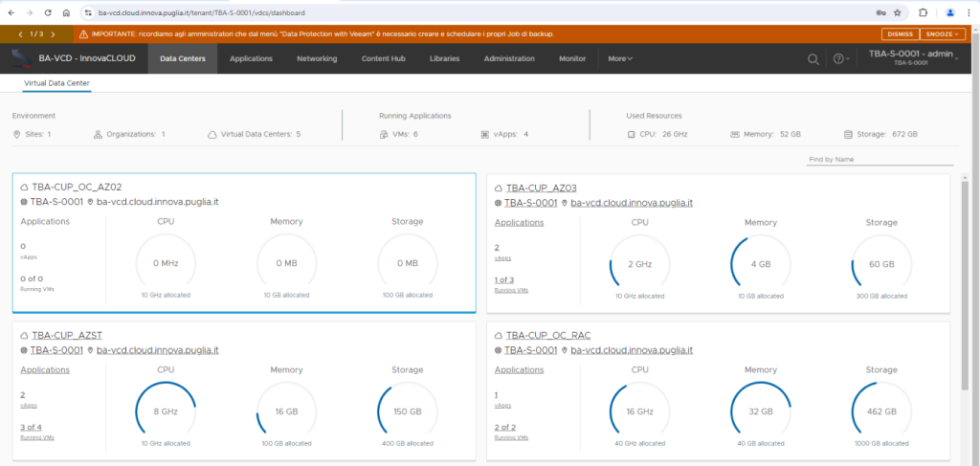Reload the page with browser refresh icon
The height and width of the screenshot is (466, 980).
pyautogui.click(x=48, y=12)
